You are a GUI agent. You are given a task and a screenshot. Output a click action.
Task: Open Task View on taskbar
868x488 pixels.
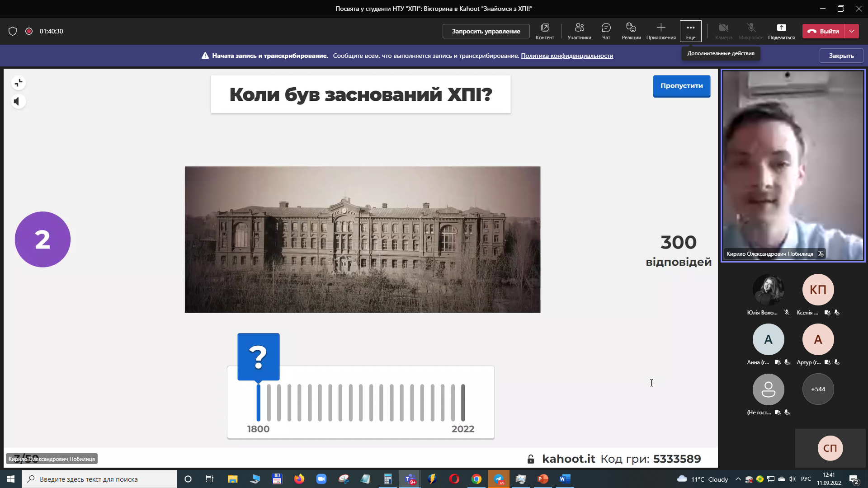(209, 479)
